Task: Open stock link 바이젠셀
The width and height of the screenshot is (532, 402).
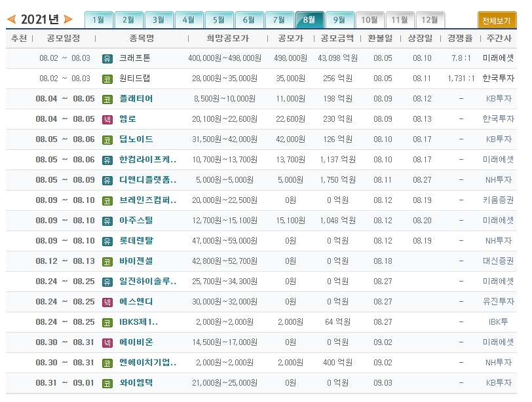Action: tap(136, 261)
